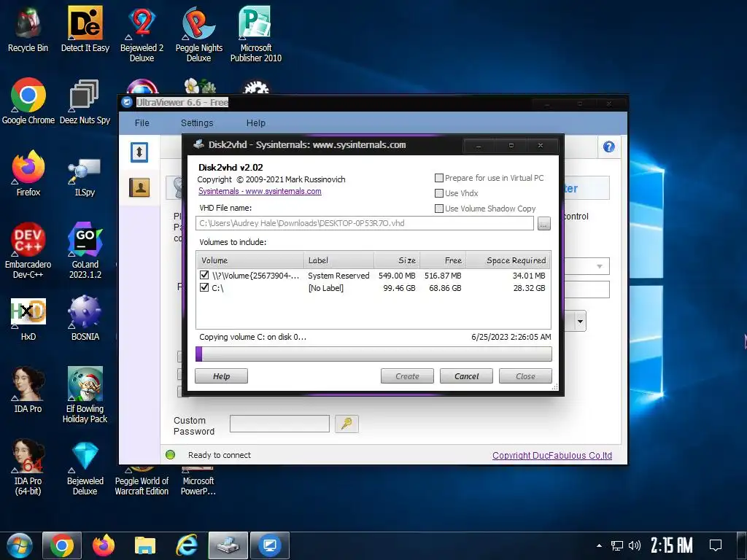This screenshot has height=560, width=747.
Task: Switch to UltraViewer taskbar button
Action: tap(270, 545)
